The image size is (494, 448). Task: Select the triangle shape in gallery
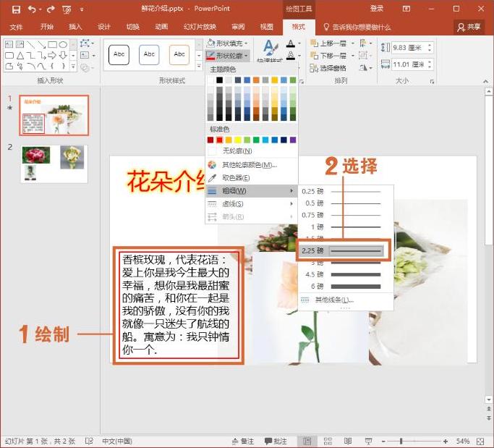[x=20, y=56]
